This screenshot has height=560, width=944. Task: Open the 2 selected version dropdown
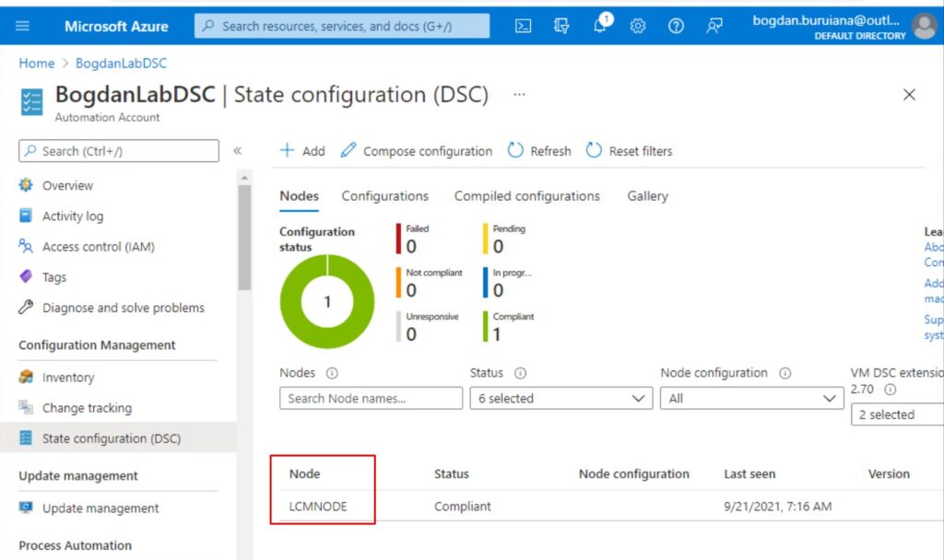897,414
